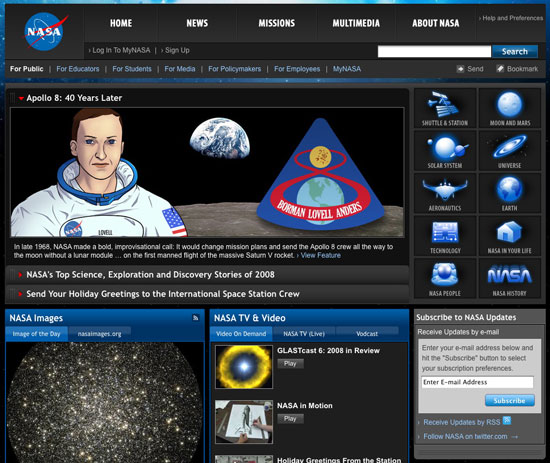Click the Apollo 8 feature banner image
550x463 pixels.
click(x=207, y=172)
